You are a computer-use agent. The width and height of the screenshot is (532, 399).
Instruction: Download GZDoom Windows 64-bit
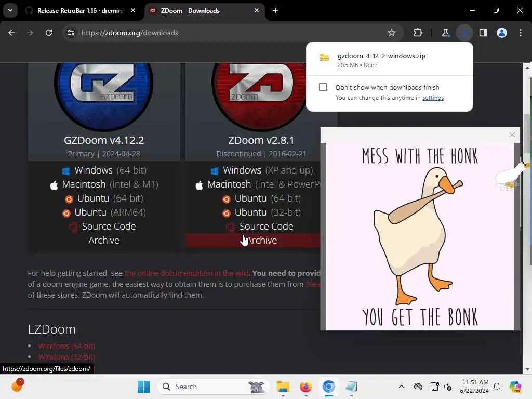[104, 170]
